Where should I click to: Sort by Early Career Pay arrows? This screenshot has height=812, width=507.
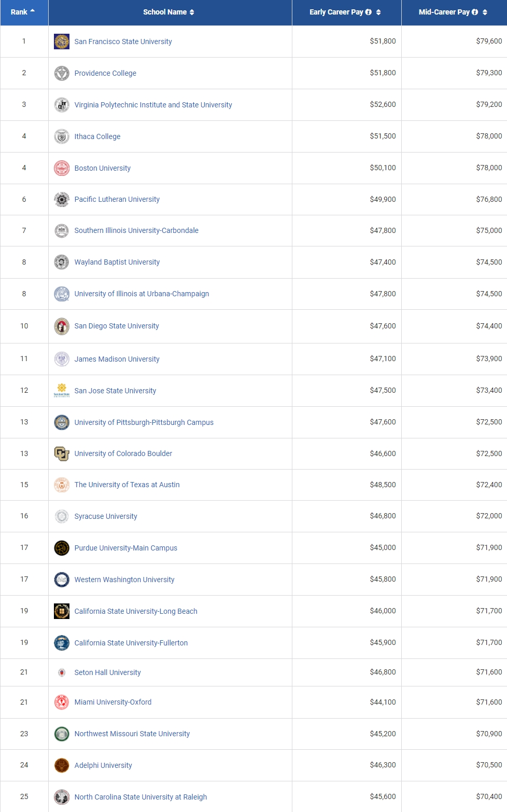tap(378, 12)
